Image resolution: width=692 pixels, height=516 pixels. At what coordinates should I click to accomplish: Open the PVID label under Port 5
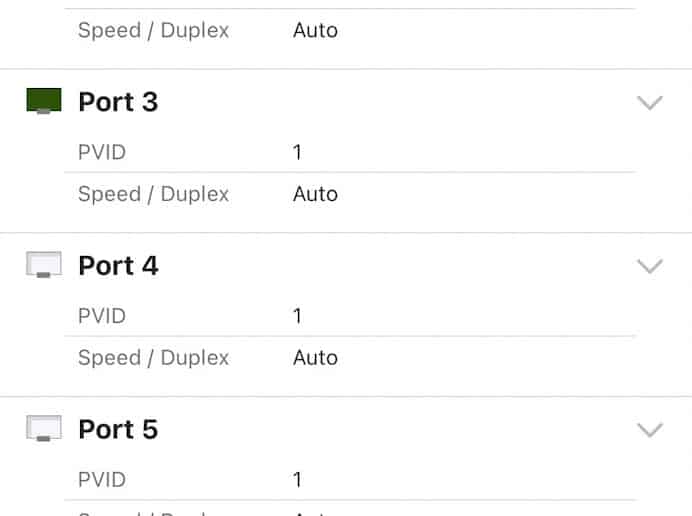pyautogui.click(x=102, y=480)
